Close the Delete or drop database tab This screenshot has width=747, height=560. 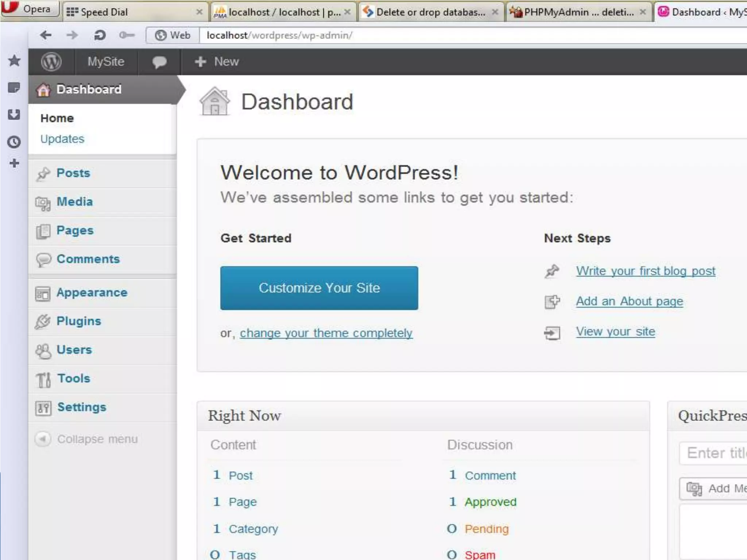(x=495, y=12)
